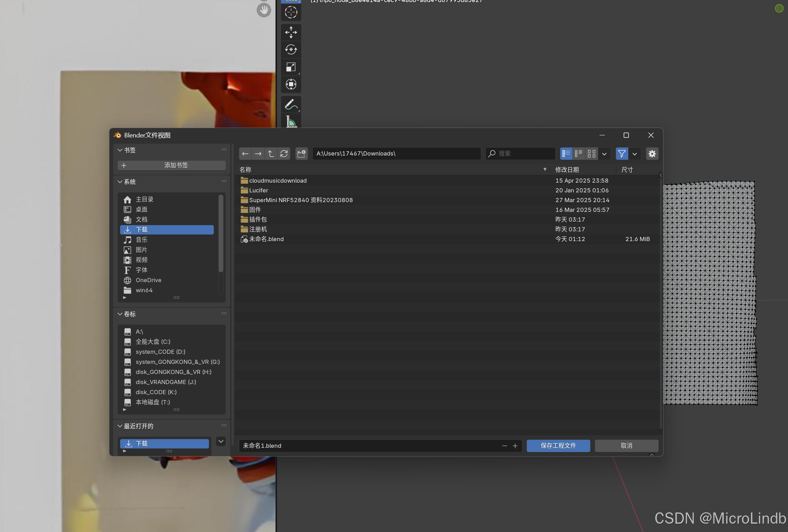Open file browser settings gear
This screenshot has width=788, height=532.
(x=652, y=153)
